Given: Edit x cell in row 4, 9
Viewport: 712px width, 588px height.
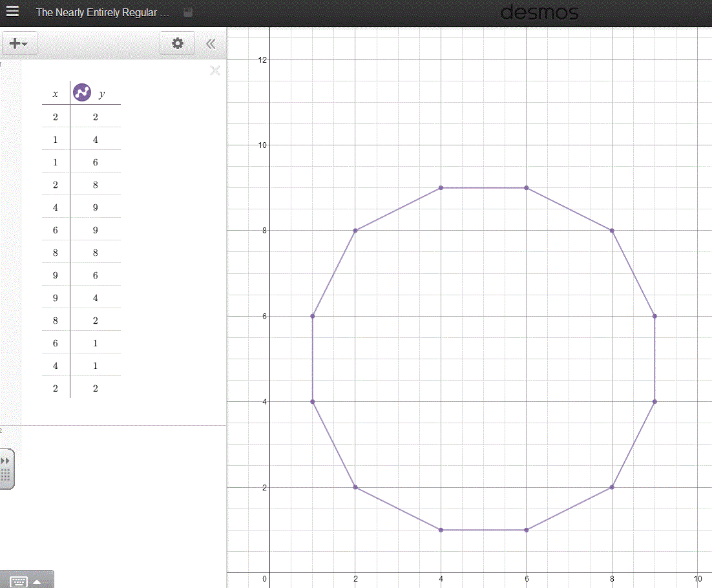Looking at the screenshot, I should coord(56,207).
